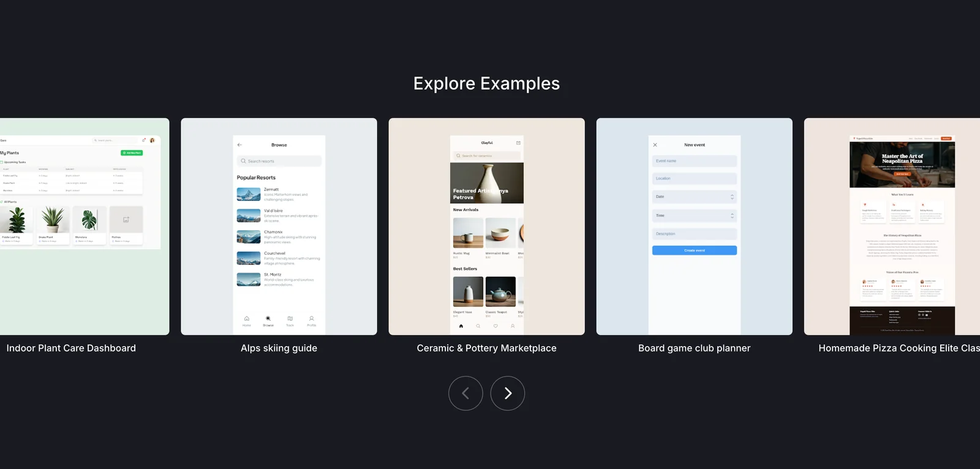
Task: Open the Date picker in New event form
Action: point(694,197)
